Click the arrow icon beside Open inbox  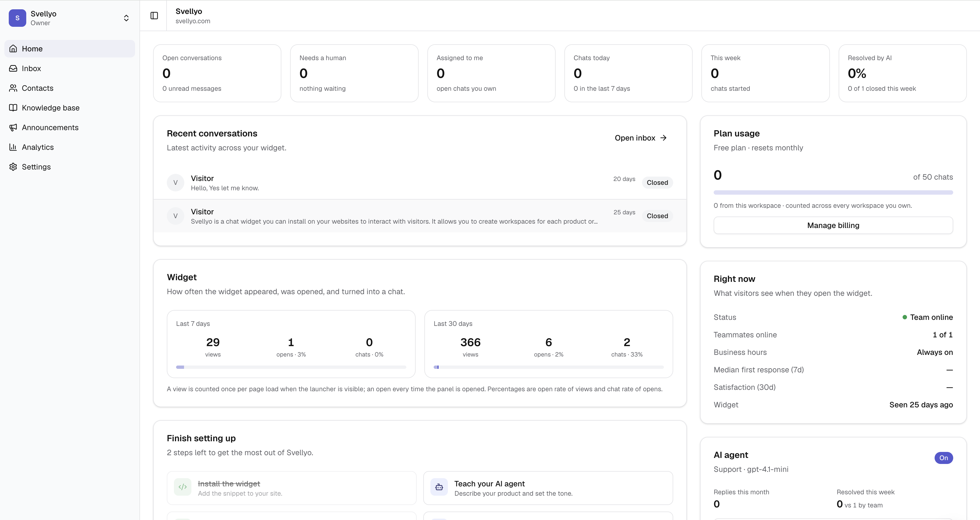[663, 138]
